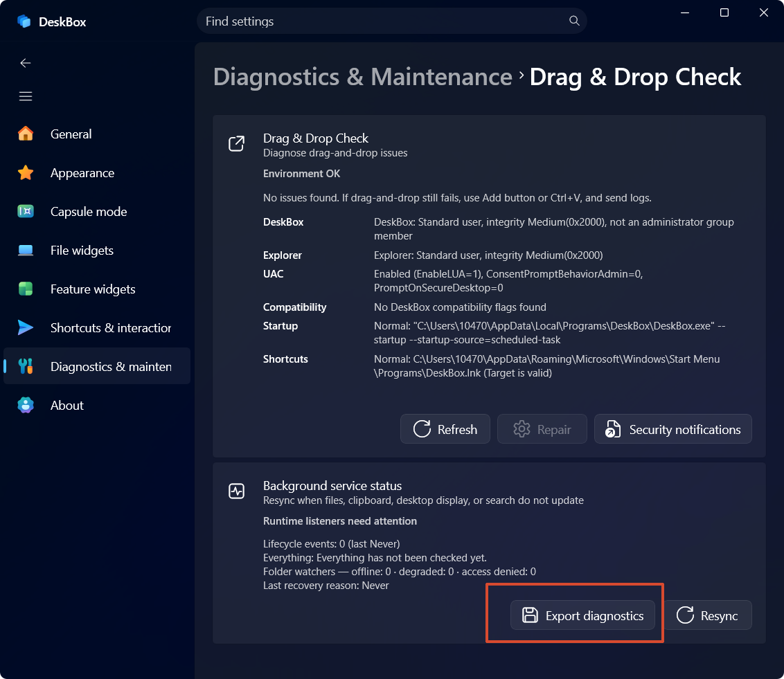Click the Diagnostics tools icon
The width and height of the screenshot is (784, 679).
coord(26,366)
